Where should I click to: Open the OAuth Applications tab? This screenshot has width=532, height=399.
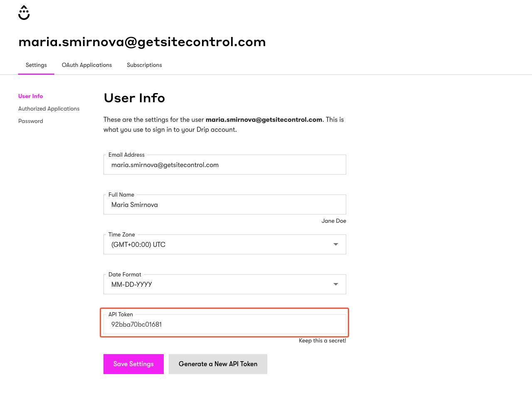pos(87,65)
